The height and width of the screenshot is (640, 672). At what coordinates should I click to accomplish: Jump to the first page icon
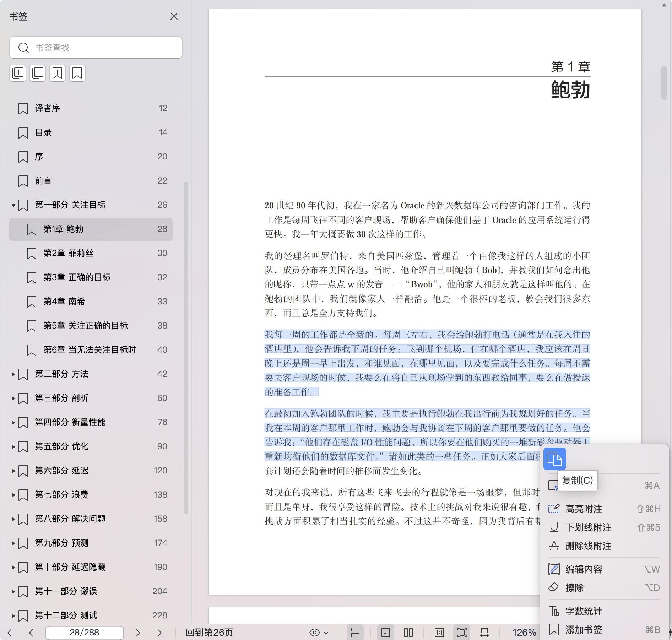9,633
